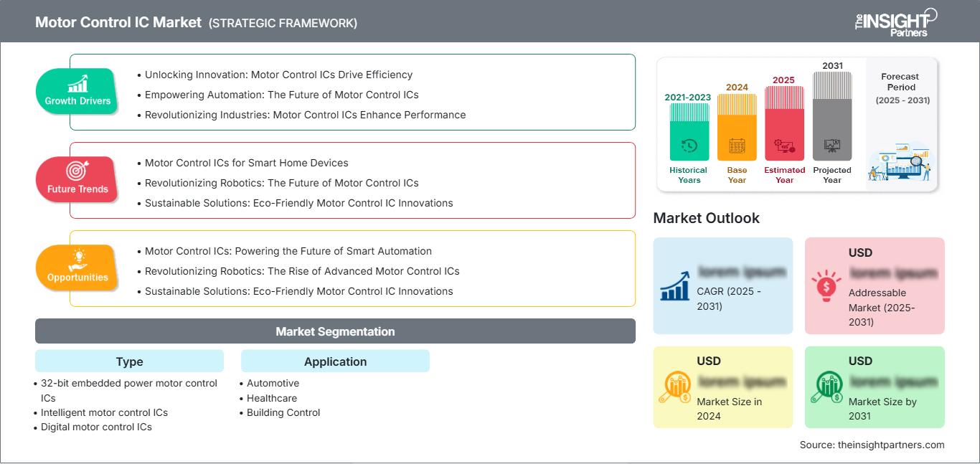Click the 2031 projected year bar
Screen dimensions: 980x464
click(x=832, y=115)
